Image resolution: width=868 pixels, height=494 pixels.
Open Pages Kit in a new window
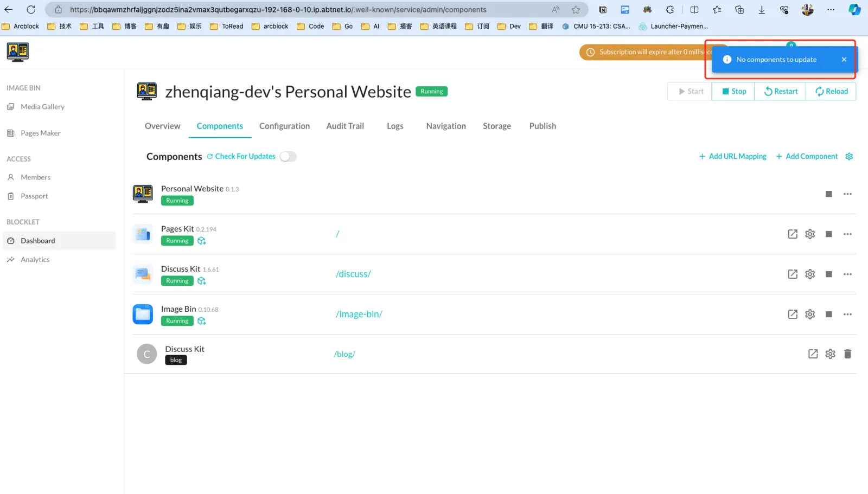793,234
